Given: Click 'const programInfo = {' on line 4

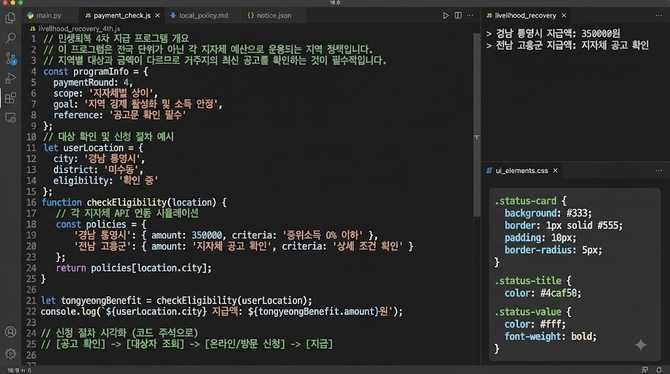Looking at the screenshot, I should coord(95,72).
